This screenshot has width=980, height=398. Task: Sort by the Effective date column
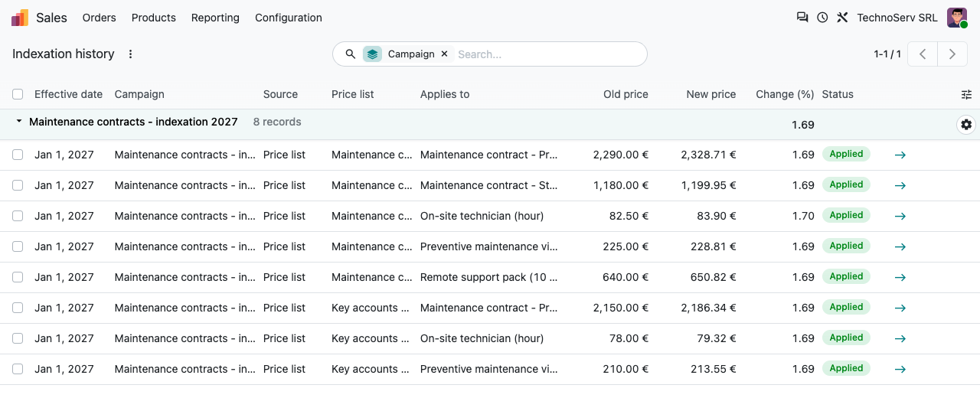[68, 94]
